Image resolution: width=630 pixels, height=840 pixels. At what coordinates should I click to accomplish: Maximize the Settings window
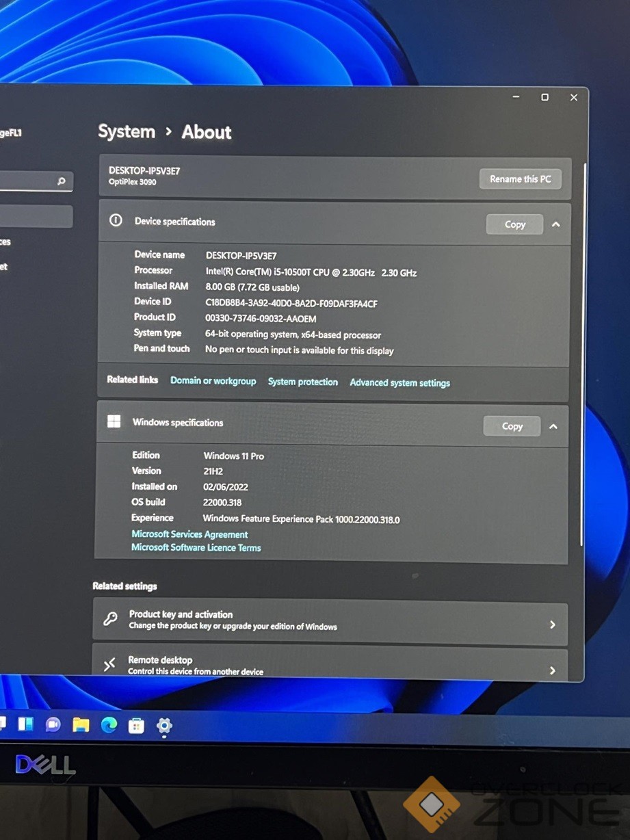click(544, 97)
